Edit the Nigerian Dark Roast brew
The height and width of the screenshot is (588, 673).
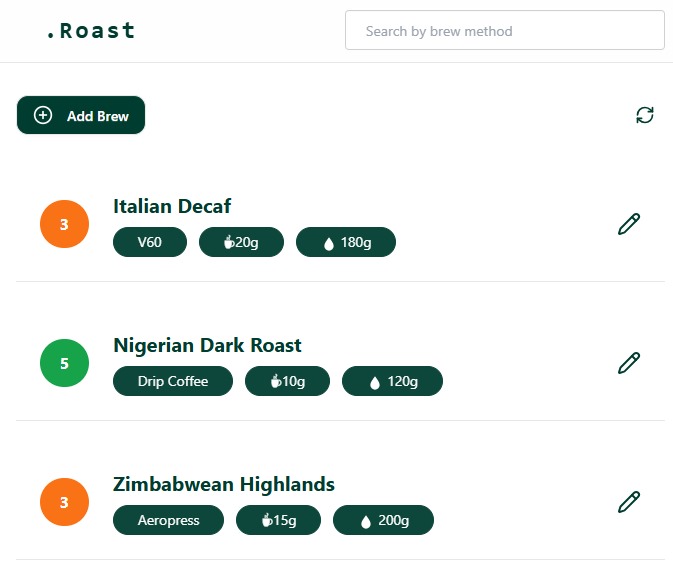(x=629, y=363)
